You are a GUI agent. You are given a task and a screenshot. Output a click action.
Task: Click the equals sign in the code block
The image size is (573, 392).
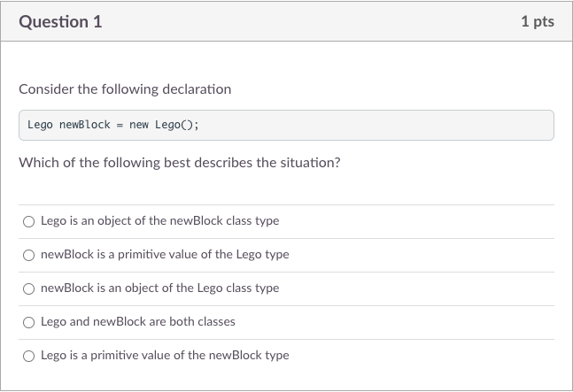[120, 125]
